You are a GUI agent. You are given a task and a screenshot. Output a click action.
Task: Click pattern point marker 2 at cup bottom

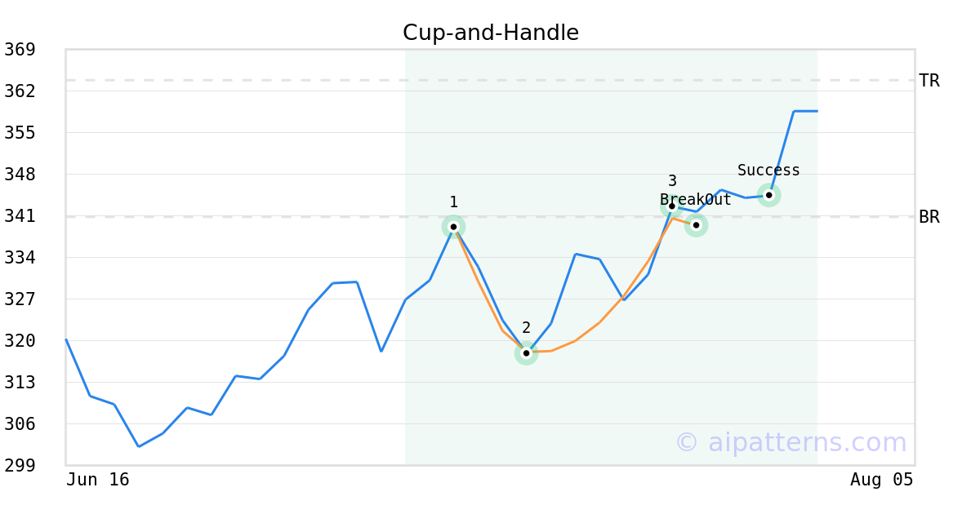[x=526, y=353]
